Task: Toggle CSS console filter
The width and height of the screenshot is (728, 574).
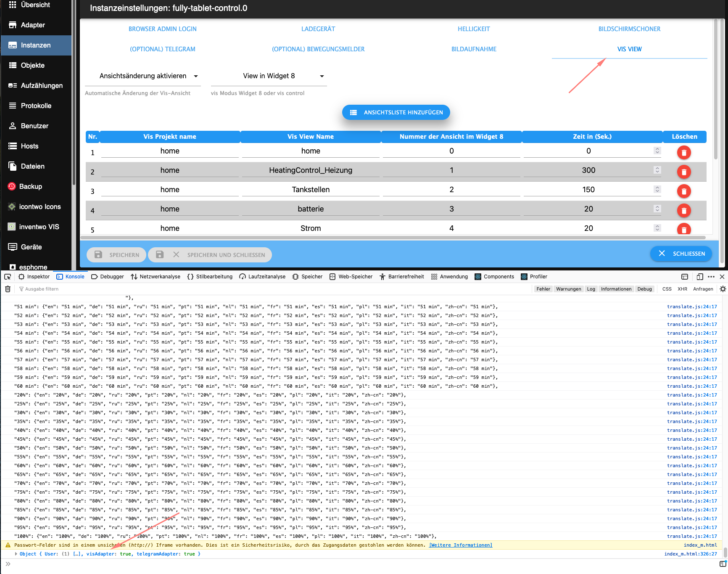Action: [667, 289]
